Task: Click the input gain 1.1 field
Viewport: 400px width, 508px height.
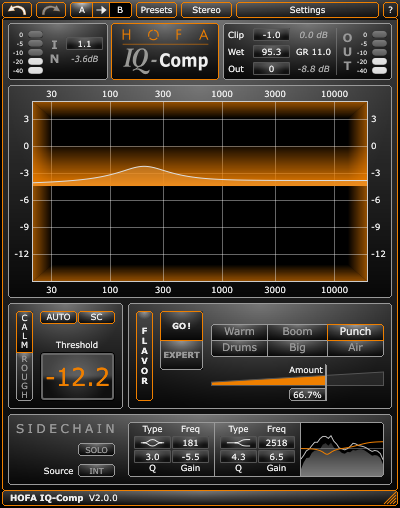Action: [x=84, y=44]
